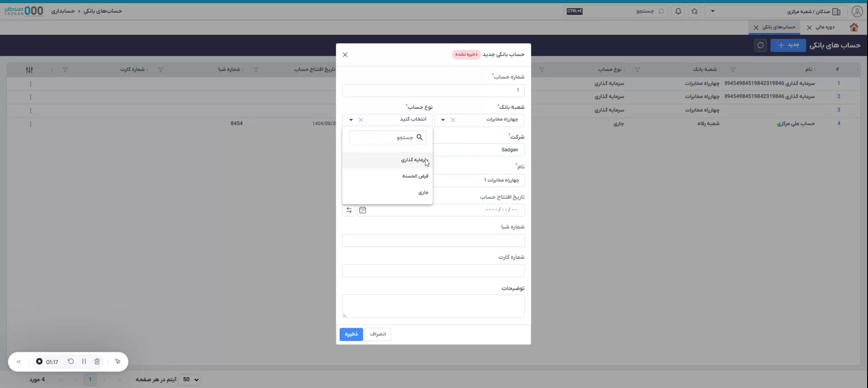The height and width of the screenshot is (388, 868).
Task: Close the new bank account dialog
Action: click(345, 55)
